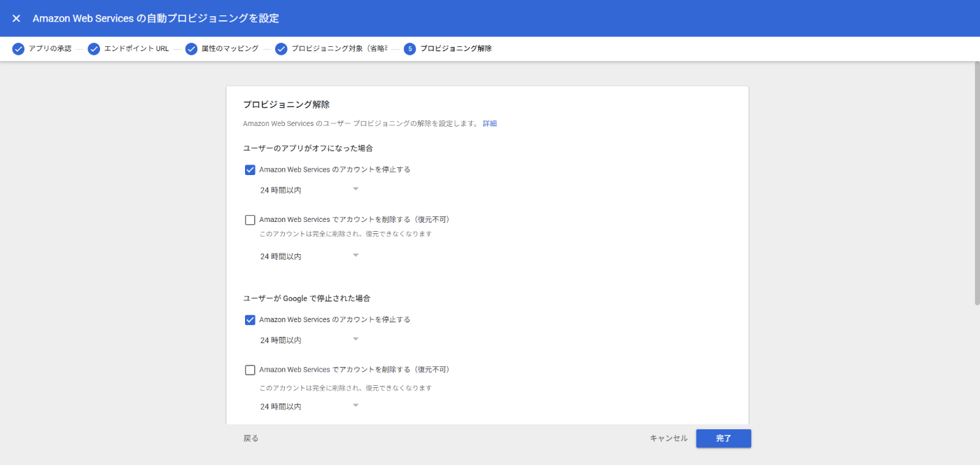This screenshot has width=980, height=465.
Task: Close the auto-provisioning setup dialog with X
Action: pyautogui.click(x=16, y=18)
